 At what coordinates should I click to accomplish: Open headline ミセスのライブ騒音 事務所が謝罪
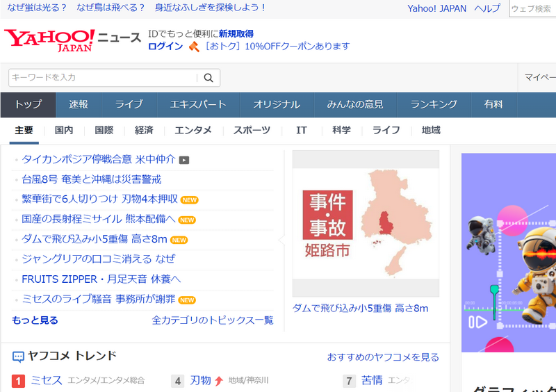tap(99, 299)
